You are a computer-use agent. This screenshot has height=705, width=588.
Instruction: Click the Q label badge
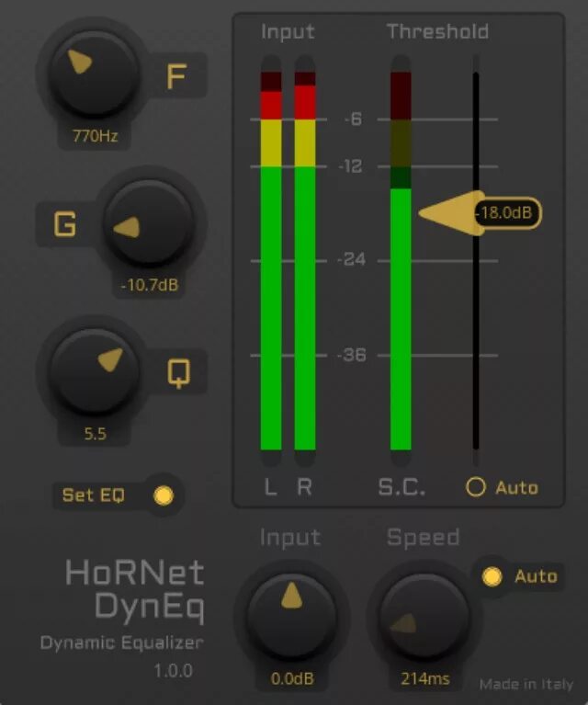pos(178,372)
